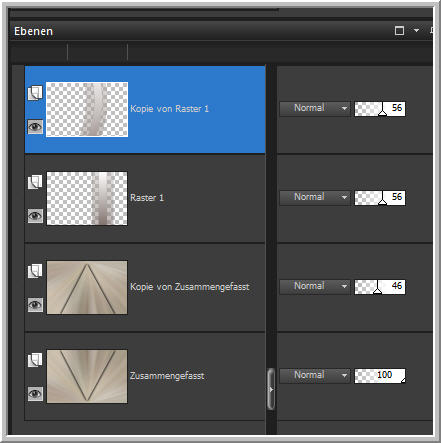Click the Ebenen panel maximize square icon
Screen dimensions: 441x443
pyautogui.click(x=399, y=31)
